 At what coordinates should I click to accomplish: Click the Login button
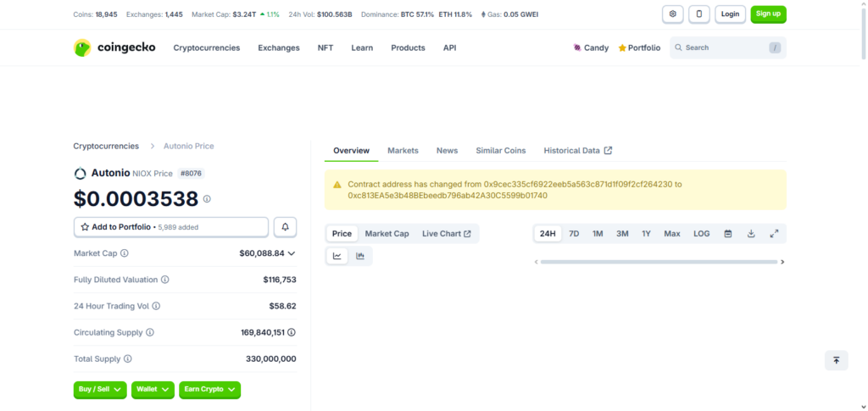point(730,14)
